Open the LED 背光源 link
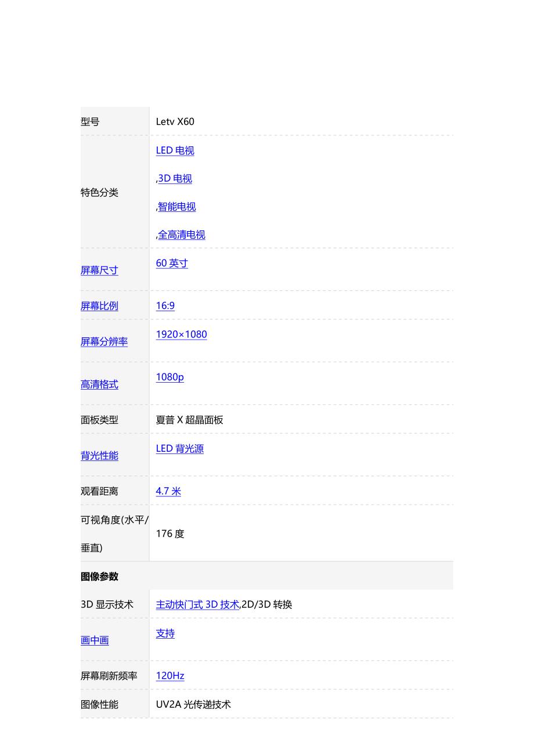This screenshot has height=756, width=534. (180, 449)
